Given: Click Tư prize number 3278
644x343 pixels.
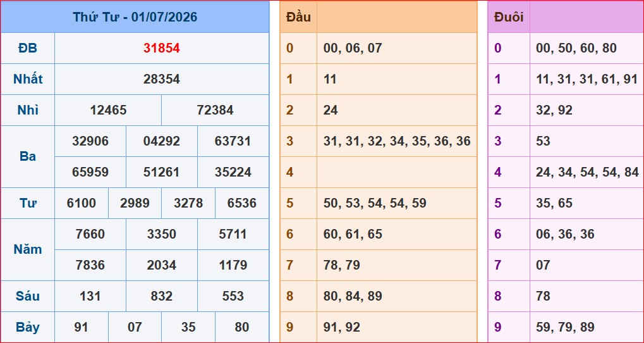Looking at the screenshot, I should coord(188,203).
